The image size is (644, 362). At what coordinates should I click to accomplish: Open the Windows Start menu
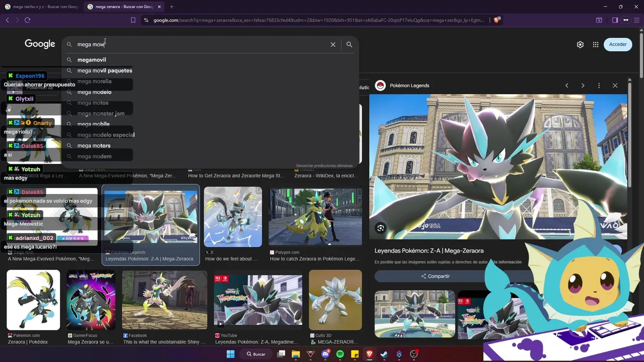click(230, 354)
